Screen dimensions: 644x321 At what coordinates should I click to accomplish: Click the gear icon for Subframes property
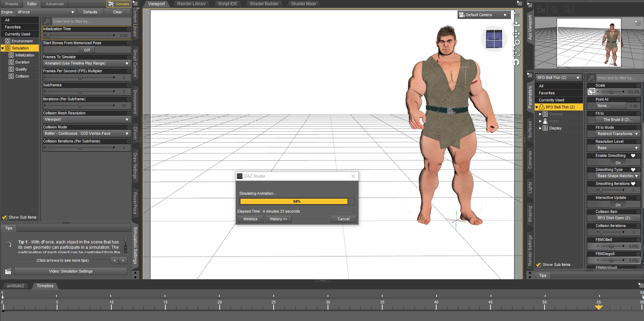(129, 85)
